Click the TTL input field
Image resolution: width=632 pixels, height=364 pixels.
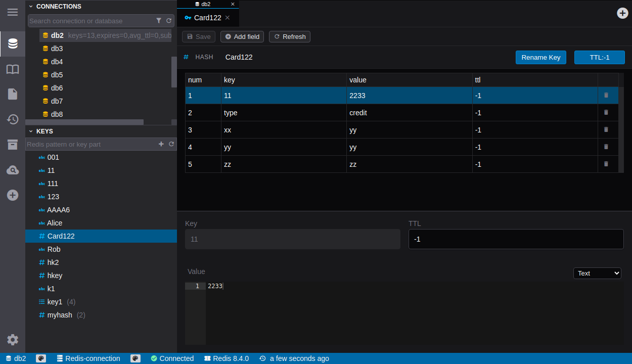pyautogui.click(x=516, y=239)
